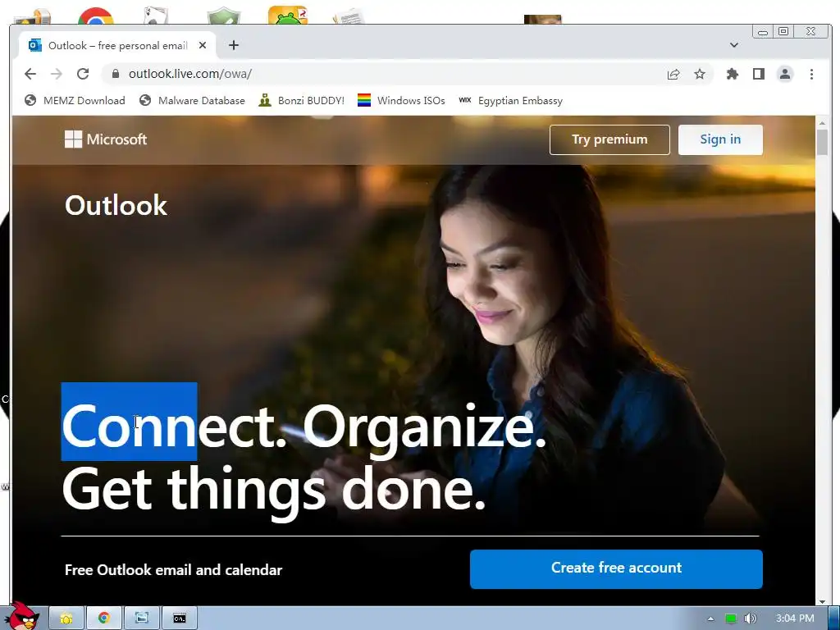Show hidden system tray icons
Image resolution: width=840 pixels, height=630 pixels.
710,619
